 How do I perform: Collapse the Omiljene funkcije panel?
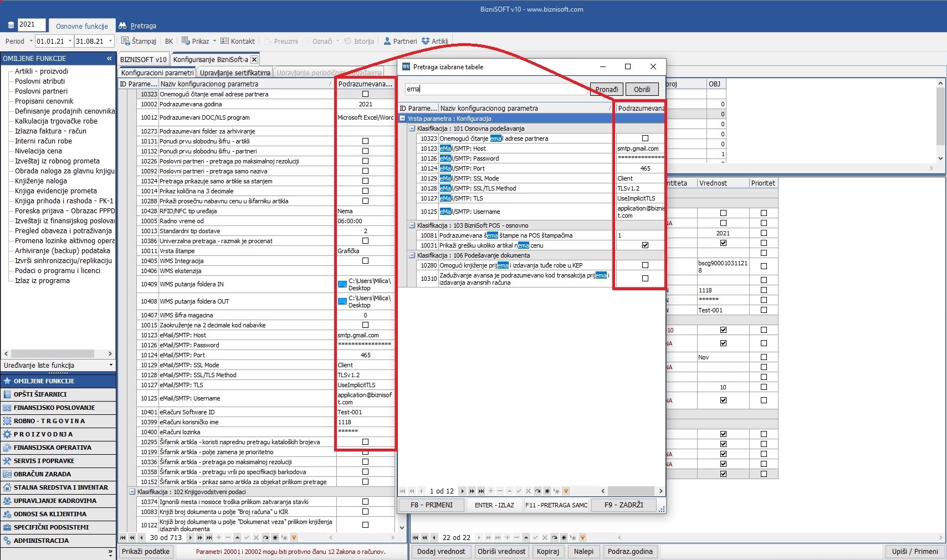pos(109,59)
